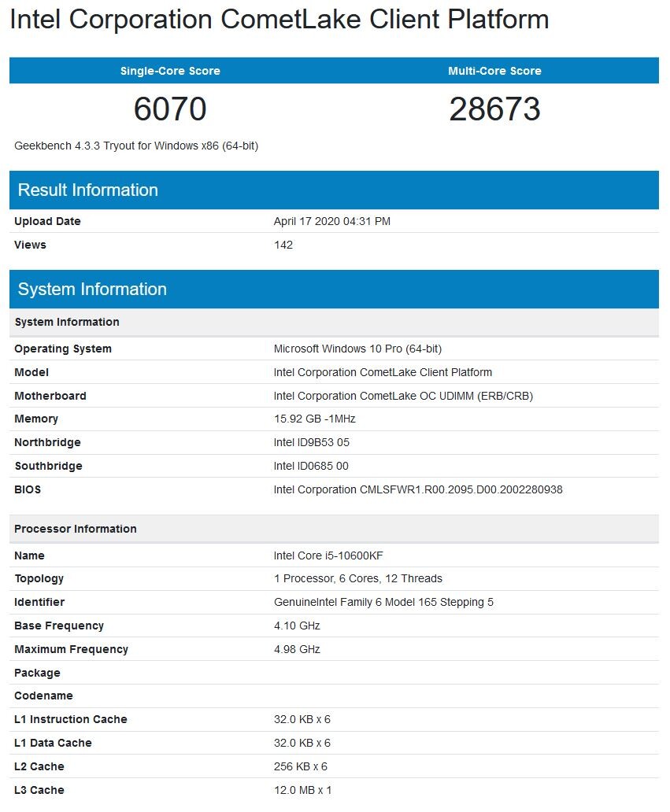
Task: Click the topology value 6 Cores, 12 Threads
Action: 357,578
